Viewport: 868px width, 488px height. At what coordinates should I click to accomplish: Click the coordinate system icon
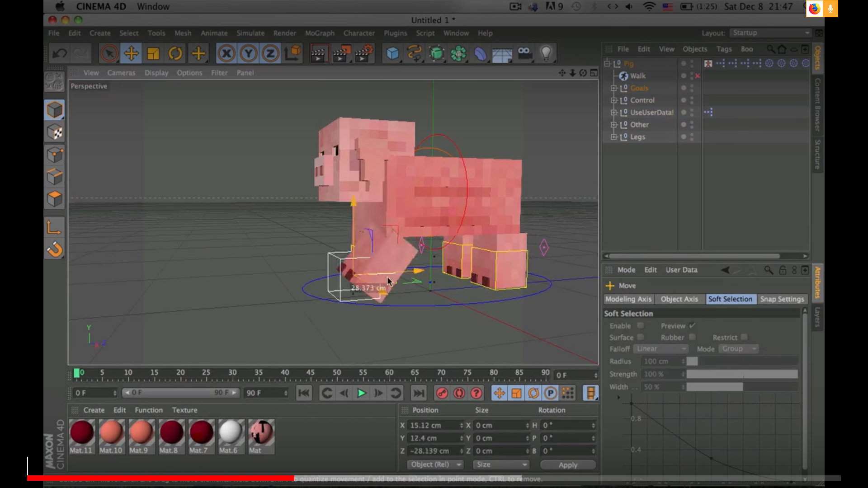click(x=292, y=54)
